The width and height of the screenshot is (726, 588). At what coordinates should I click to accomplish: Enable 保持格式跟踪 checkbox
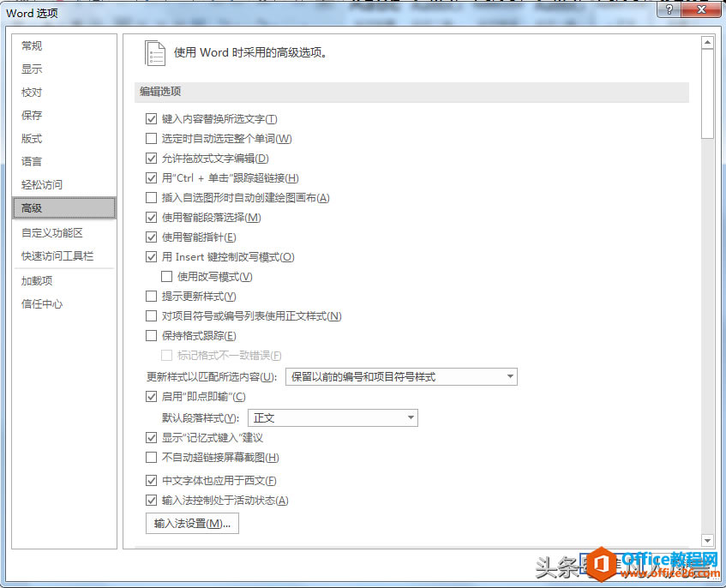[151, 336]
